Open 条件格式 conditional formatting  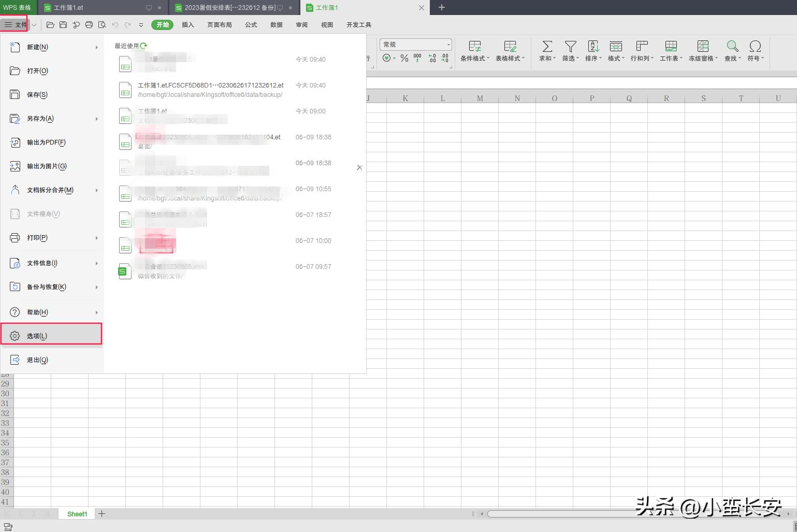point(474,51)
